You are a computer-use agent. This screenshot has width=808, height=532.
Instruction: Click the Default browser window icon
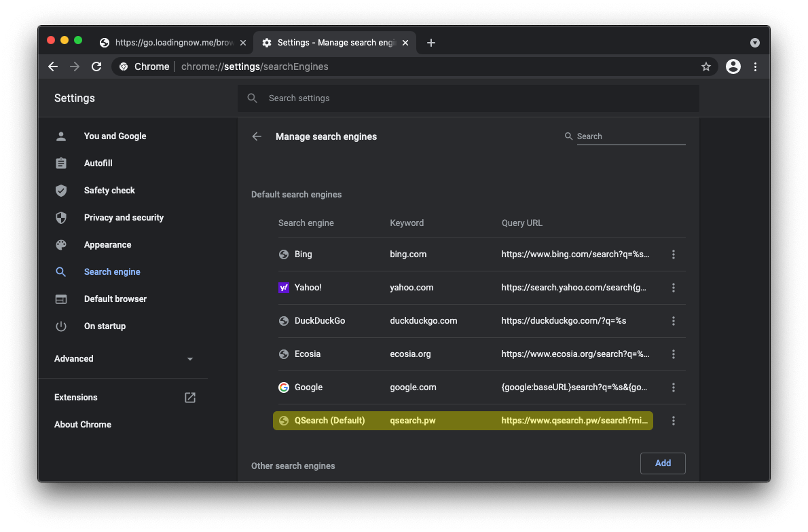coord(61,299)
